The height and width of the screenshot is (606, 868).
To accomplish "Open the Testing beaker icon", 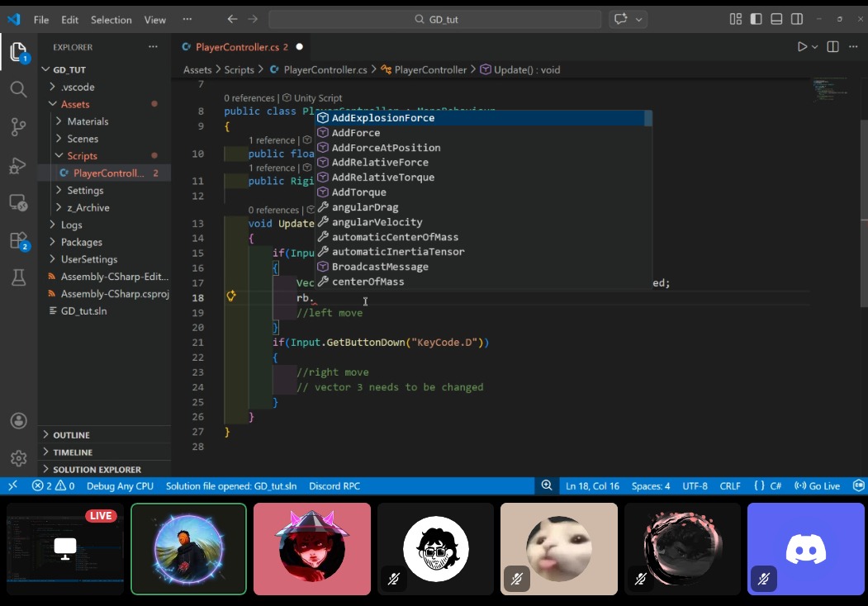I will [x=18, y=278].
